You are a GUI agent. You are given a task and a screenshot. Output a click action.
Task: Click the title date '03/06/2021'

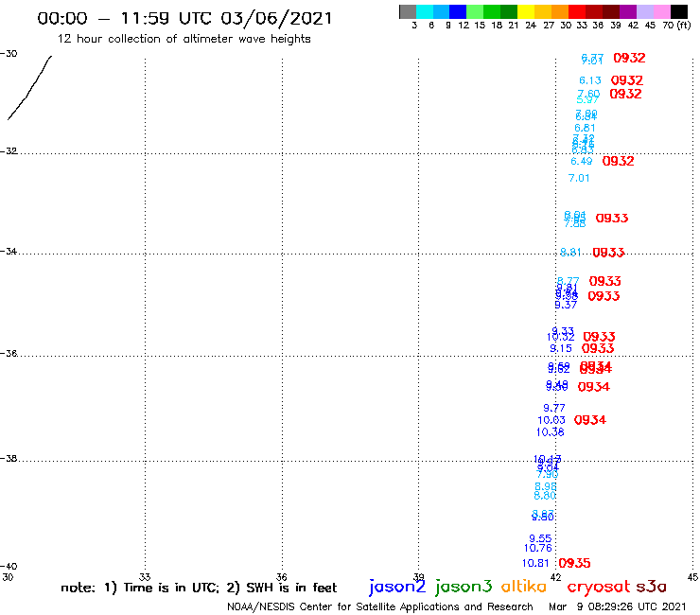[276, 19]
